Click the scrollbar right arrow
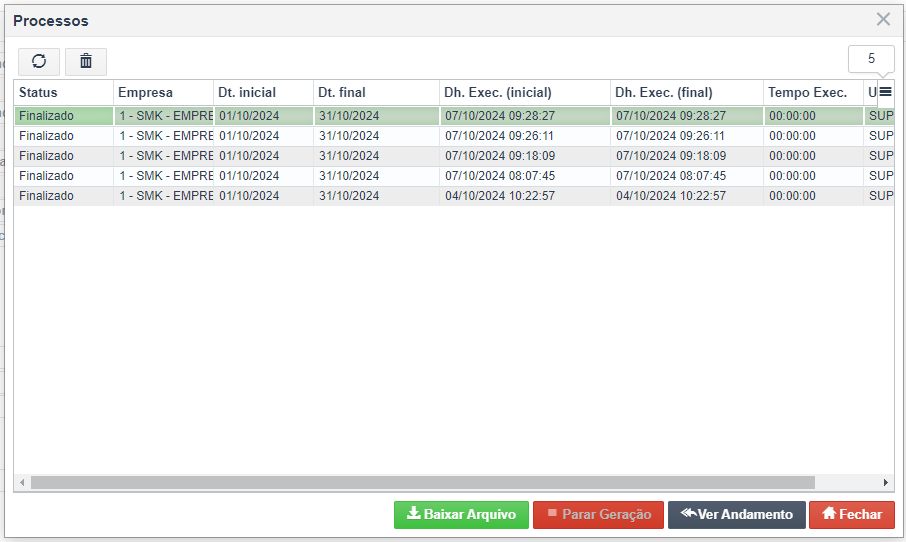906x542 pixels. click(886, 482)
